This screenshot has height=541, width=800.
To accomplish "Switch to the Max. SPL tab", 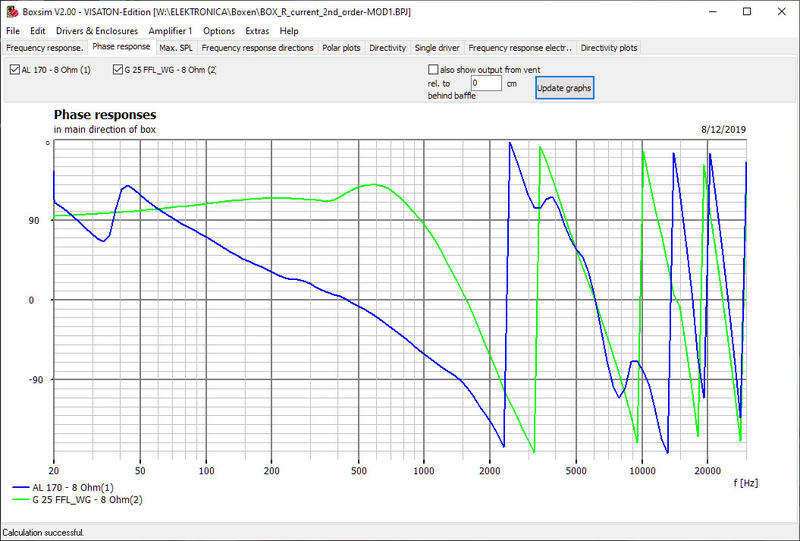I will point(176,47).
